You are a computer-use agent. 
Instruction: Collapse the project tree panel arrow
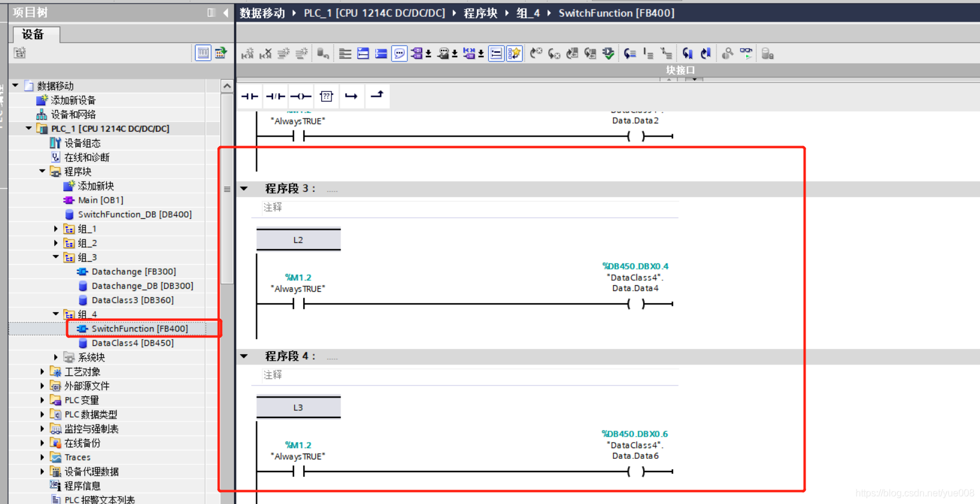click(226, 13)
